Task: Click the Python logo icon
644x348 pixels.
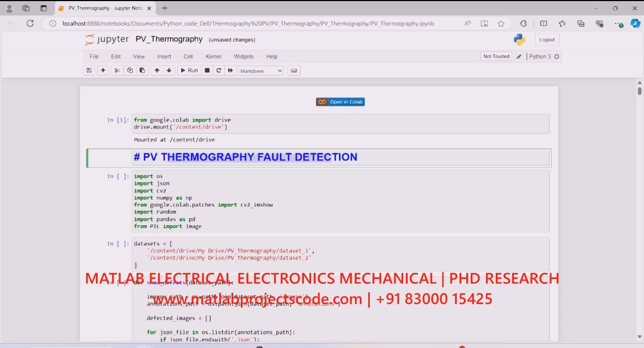Action: [519, 39]
